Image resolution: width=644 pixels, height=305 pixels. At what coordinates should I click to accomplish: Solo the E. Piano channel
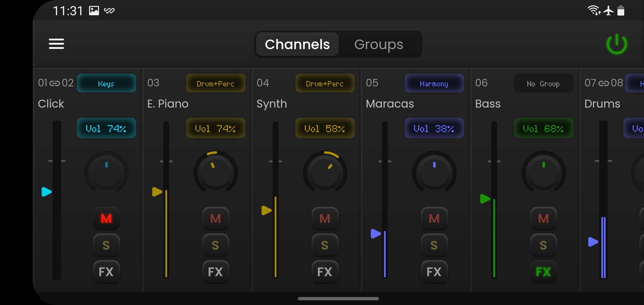pyautogui.click(x=215, y=245)
